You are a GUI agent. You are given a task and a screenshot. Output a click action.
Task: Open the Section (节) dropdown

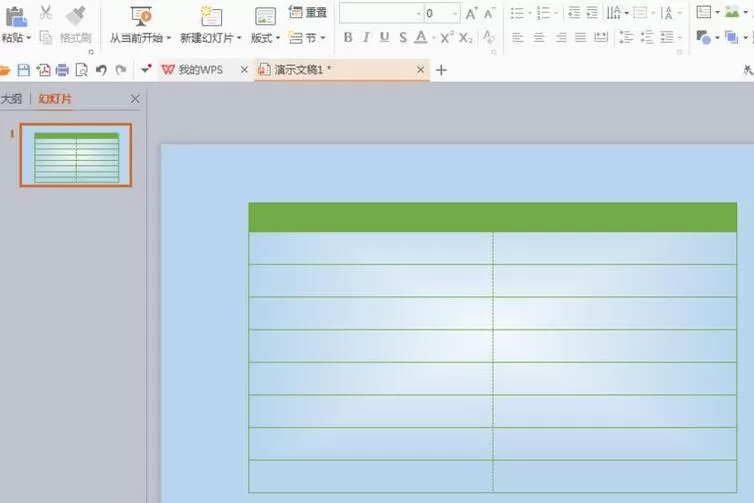point(308,38)
